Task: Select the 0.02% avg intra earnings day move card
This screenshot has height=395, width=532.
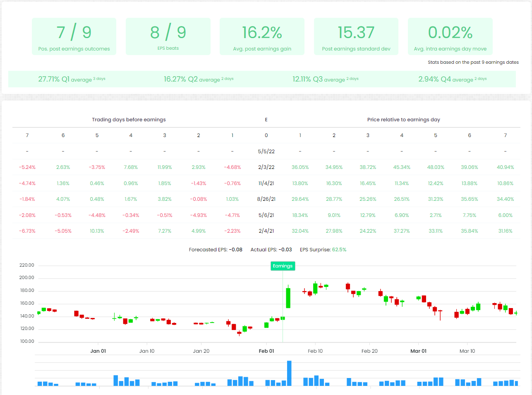Action: click(450, 36)
